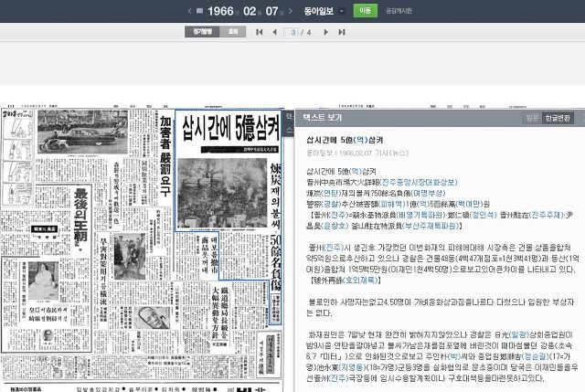Switch text view to 원문

pos(532,118)
